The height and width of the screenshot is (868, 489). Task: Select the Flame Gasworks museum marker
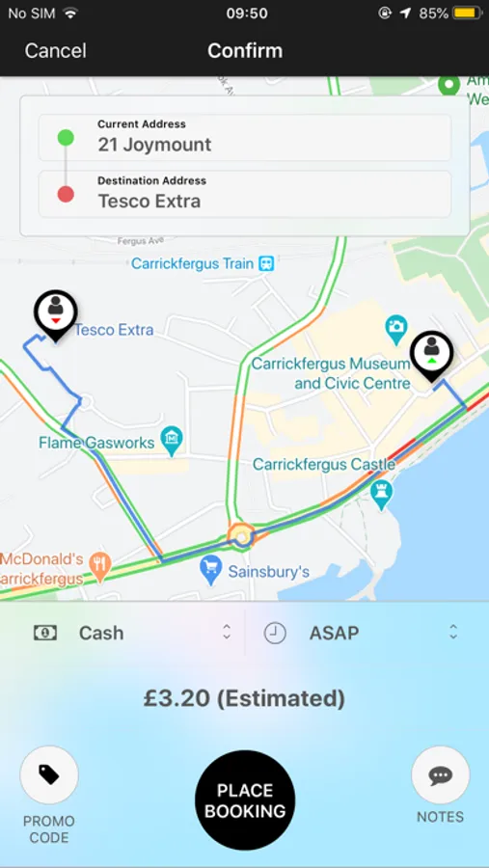point(172,441)
